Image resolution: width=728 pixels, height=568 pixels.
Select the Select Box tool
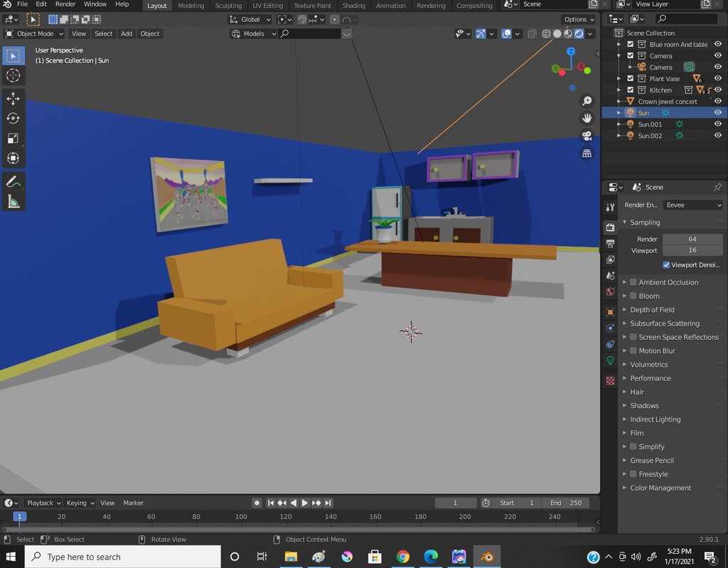click(x=13, y=55)
